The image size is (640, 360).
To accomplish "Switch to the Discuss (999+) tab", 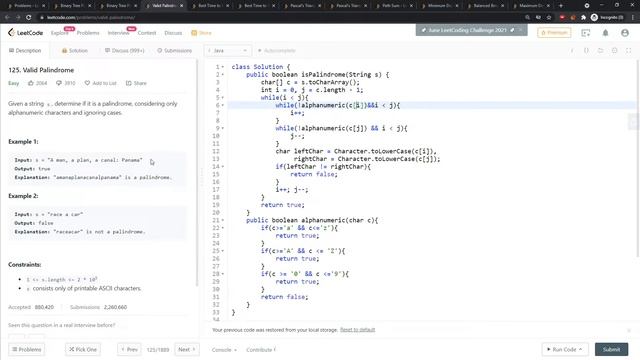I will coord(124,51).
